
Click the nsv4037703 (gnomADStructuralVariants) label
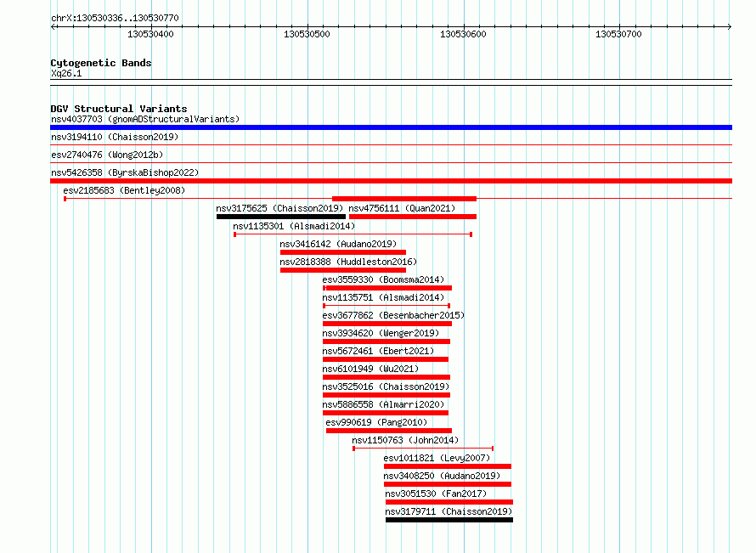[x=145, y=119]
